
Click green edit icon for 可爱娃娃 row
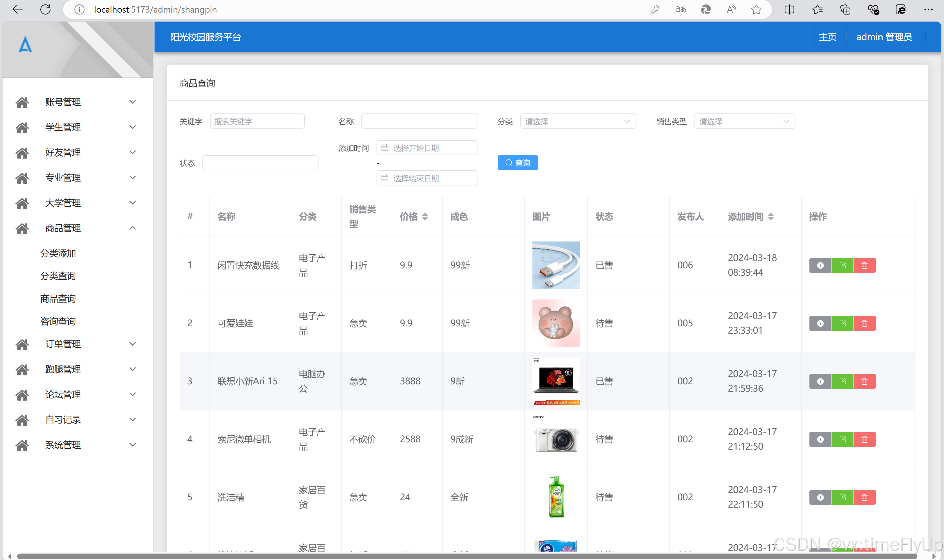(x=842, y=323)
